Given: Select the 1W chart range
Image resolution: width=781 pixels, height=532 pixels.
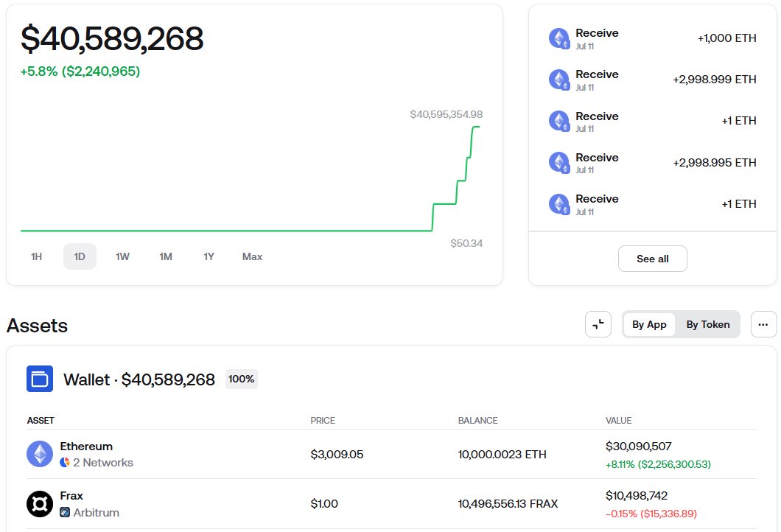Looking at the screenshot, I should coord(122,256).
